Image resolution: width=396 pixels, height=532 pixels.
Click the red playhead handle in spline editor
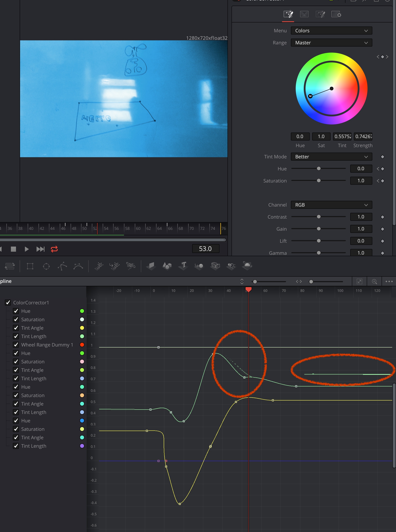[x=249, y=289]
